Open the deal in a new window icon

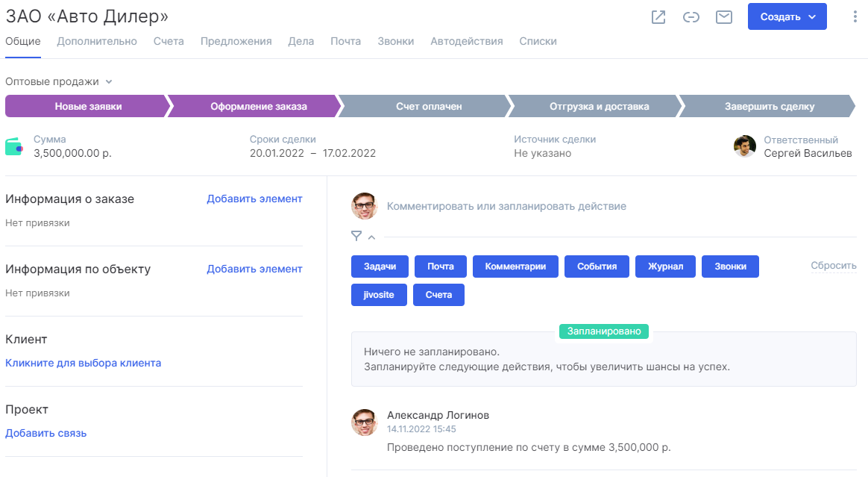658,17
